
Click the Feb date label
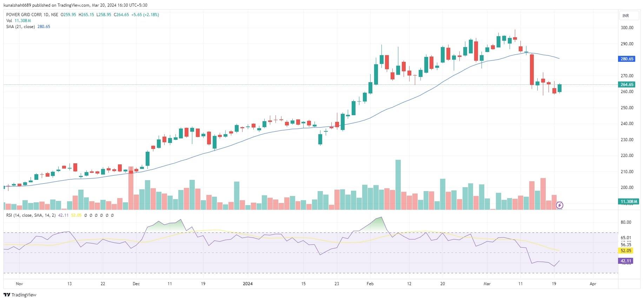click(370, 284)
